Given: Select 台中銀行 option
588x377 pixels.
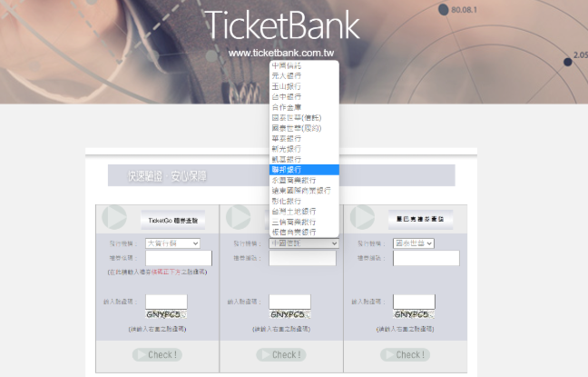Looking at the screenshot, I should tap(304, 97).
